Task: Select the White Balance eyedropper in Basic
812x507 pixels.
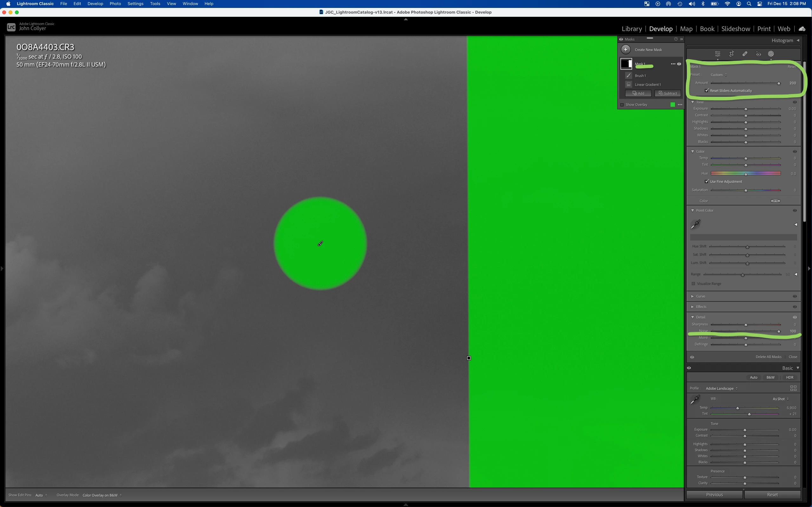Action: (x=695, y=400)
